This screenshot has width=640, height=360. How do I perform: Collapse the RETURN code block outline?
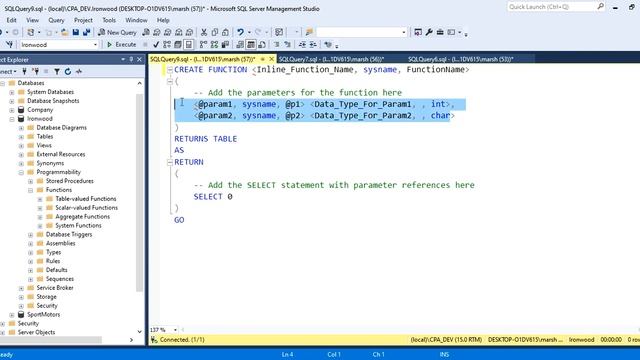coord(170,162)
